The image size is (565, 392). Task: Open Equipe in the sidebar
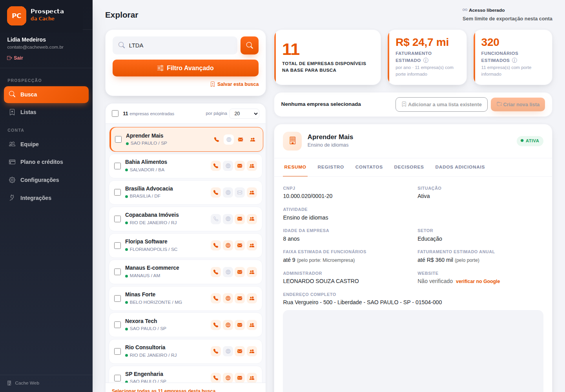point(46,144)
